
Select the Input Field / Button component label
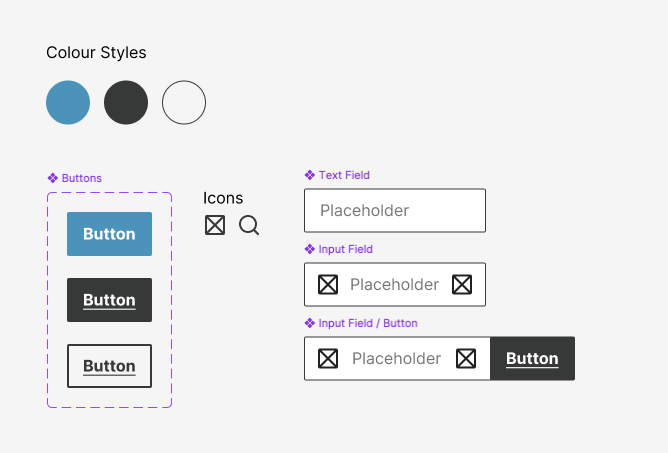click(x=367, y=323)
